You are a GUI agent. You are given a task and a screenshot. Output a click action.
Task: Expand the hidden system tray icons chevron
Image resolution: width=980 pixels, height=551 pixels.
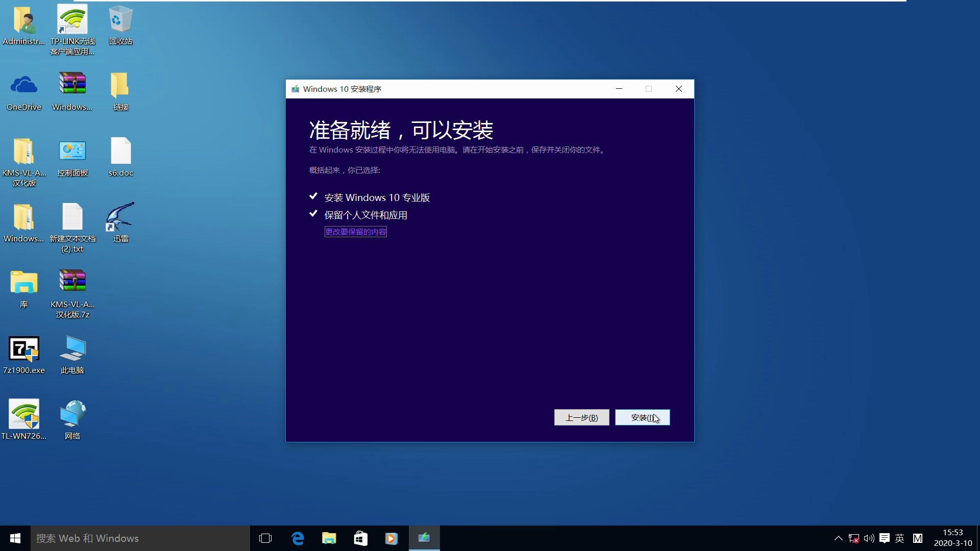coord(838,538)
